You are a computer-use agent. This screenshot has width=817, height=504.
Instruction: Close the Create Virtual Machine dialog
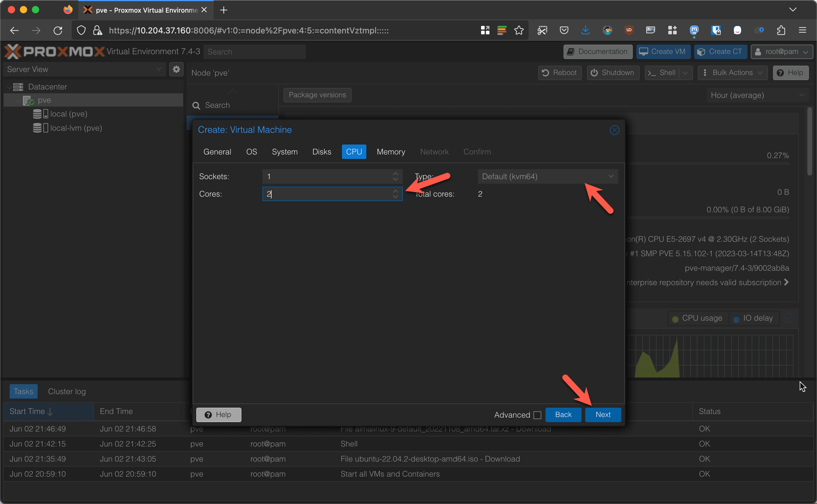(614, 130)
